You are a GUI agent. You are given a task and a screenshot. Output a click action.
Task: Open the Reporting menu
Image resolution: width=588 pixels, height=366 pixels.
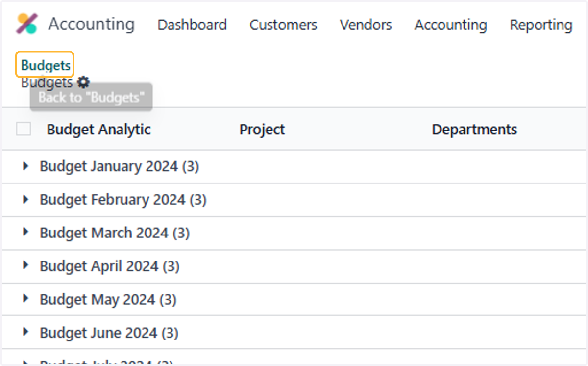pyautogui.click(x=541, y=25)
